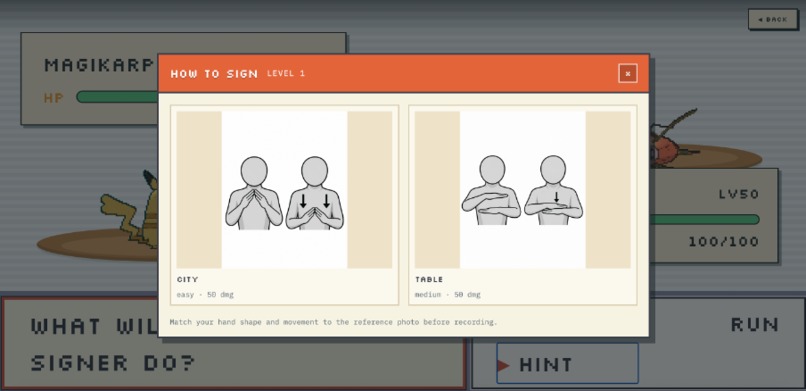Click the 'easy · 50 dmg' text
Screen dimensions: 806x391
(205, 295)
